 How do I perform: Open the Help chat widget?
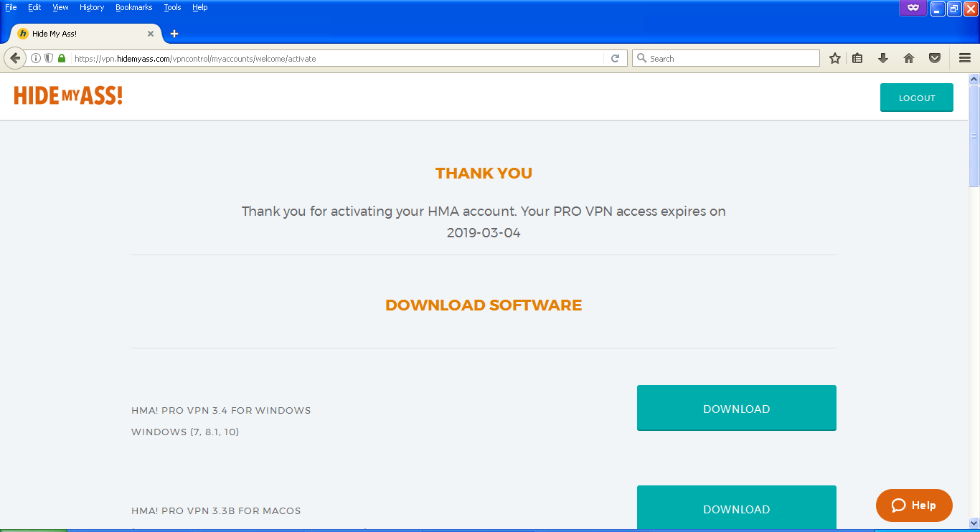(914, 505)
